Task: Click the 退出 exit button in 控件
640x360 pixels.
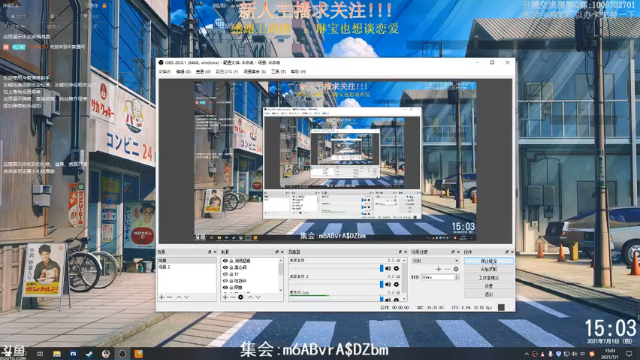Action: coord(489,294)
